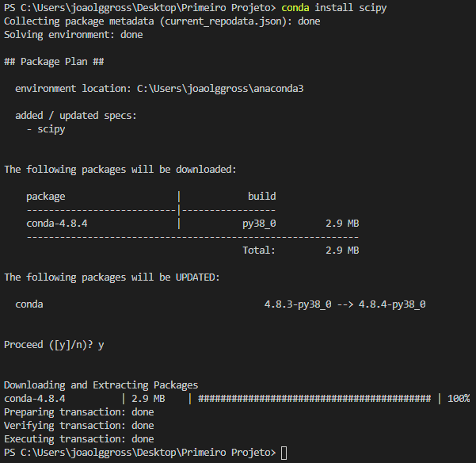
Task: Click the '- scipy' spec entry
Action: 45,129
